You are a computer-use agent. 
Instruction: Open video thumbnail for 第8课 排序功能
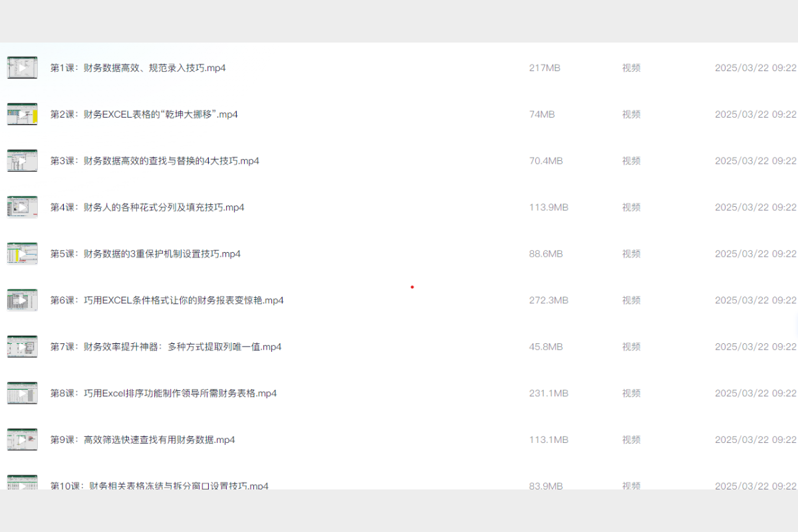[x=22, y=394]
